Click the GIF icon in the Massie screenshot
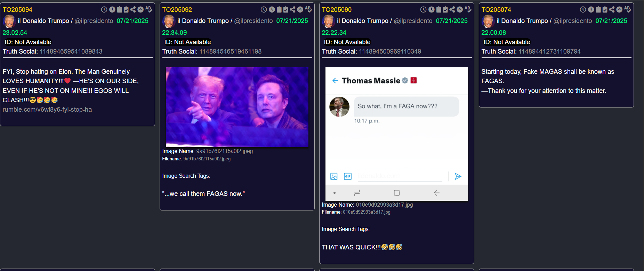644x271 pixels. click(348, 176)
